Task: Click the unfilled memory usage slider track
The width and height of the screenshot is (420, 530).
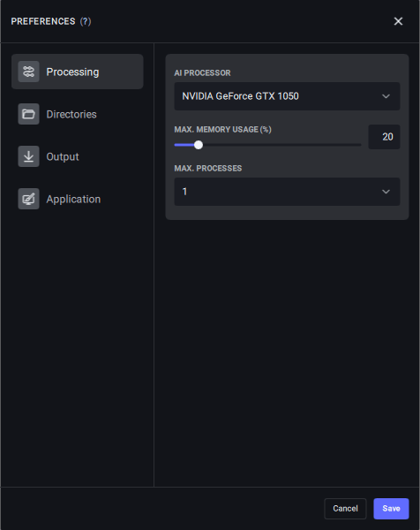Action: click(282, 145)
